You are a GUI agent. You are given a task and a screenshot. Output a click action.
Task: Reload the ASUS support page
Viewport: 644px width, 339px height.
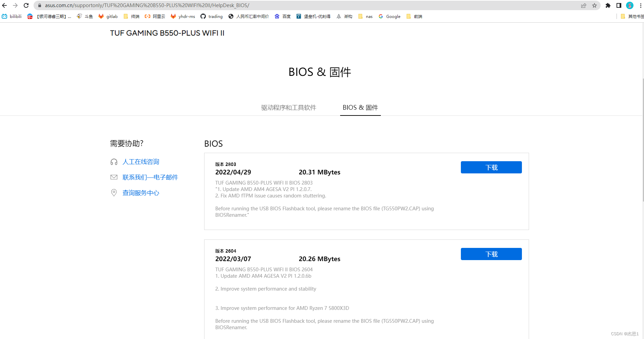(x=26, y=5)
